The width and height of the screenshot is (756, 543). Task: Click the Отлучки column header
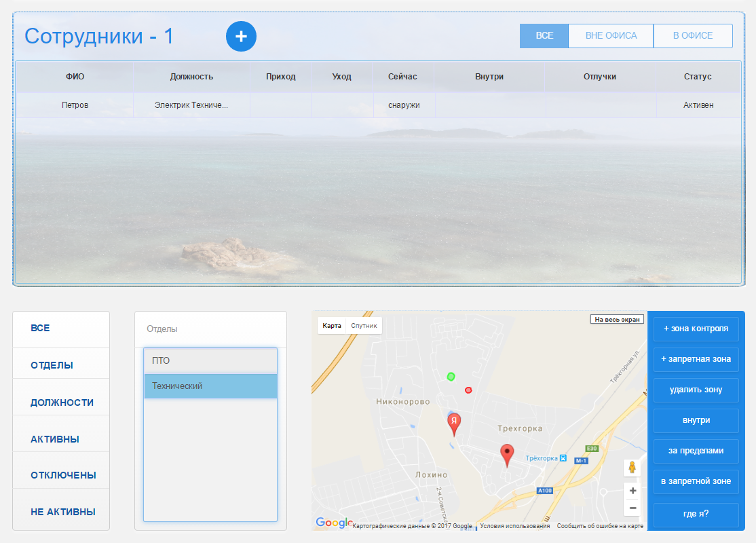[x=600, y=77]
